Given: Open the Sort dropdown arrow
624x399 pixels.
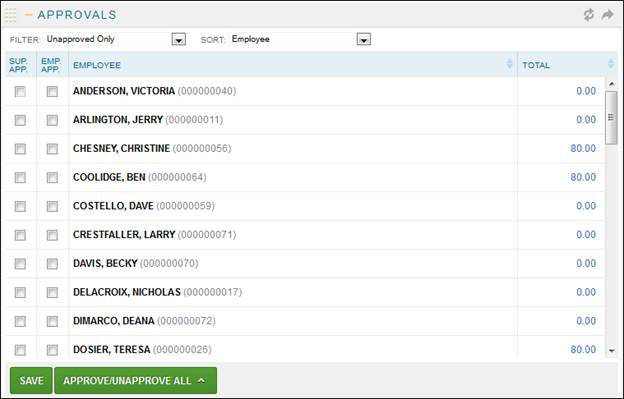Looking at the screenshot, I should [364, 39].
